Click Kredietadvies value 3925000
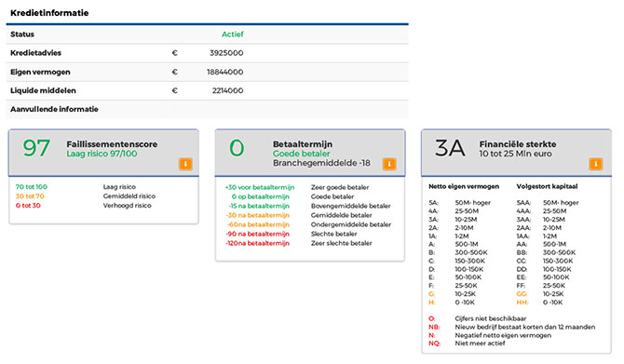This screenshot has width=624, height=364. 226,53
